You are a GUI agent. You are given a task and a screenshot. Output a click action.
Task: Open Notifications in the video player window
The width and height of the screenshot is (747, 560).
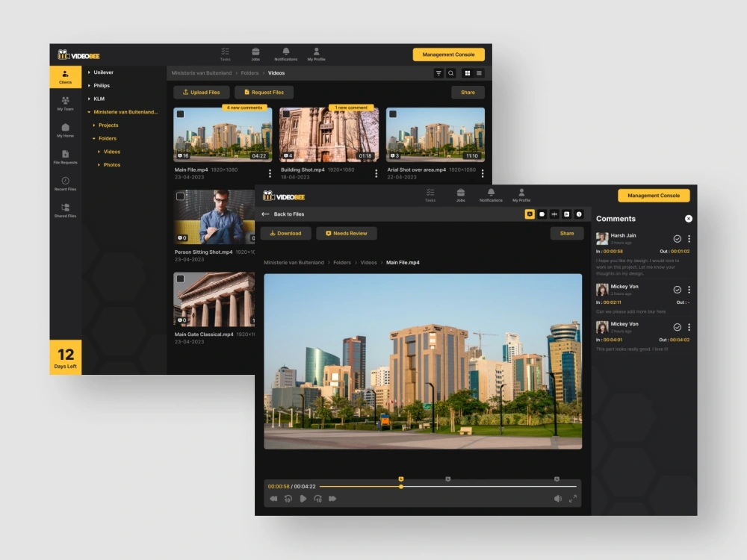(491, 195)
